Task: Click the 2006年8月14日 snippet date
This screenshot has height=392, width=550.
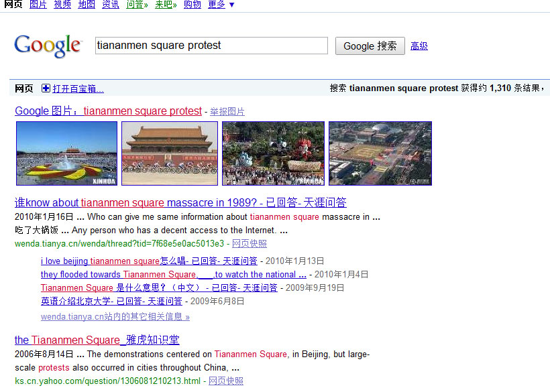Action: tap(44, 354)
